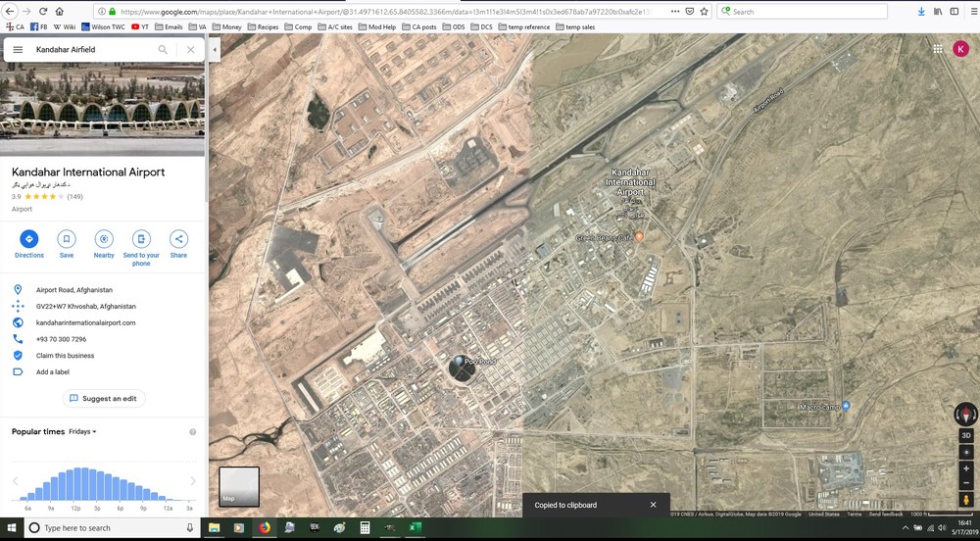The width and height of the screenshot is (980, 541).
Task: Click the blue Directions icon
Action: [x=28, y=238]
